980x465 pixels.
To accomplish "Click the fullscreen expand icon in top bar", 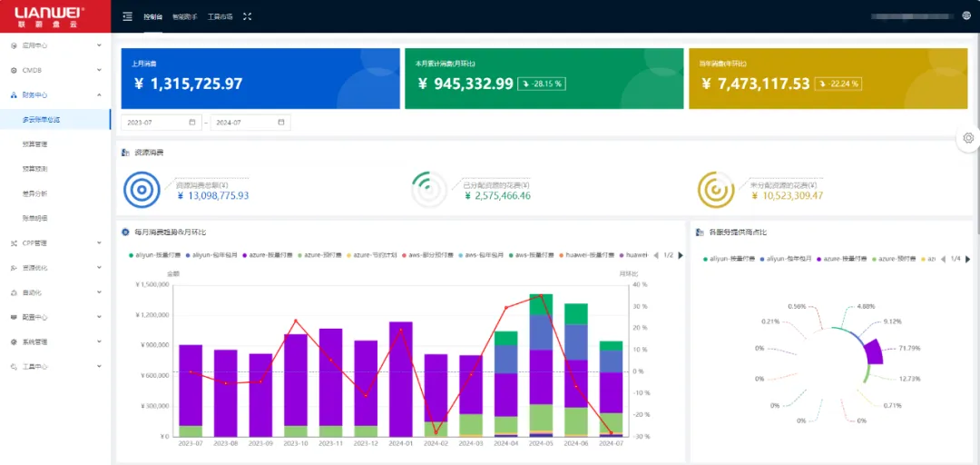I will coord(247,16).
